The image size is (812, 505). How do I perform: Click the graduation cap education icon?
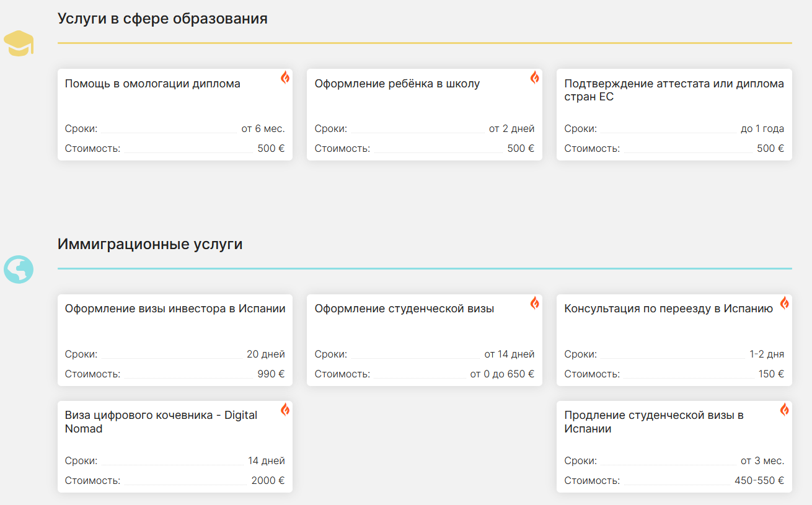(19, 43)
